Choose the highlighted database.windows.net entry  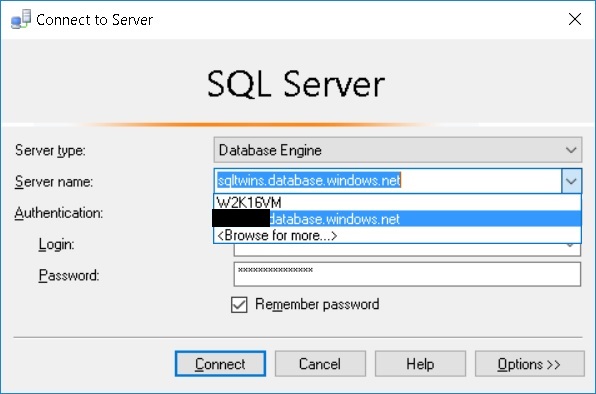click(397, 219)
